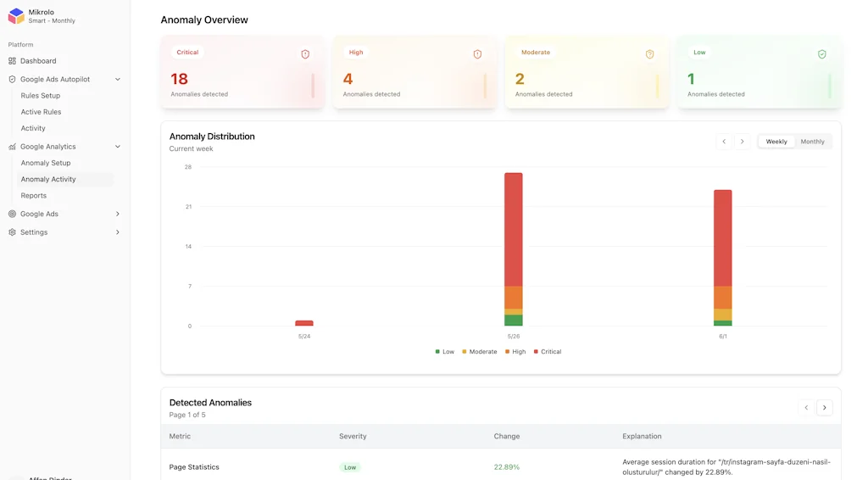This screenshot has height=480, width=868.
Task: Switch chart view to Weekly
Action: (x=776, y=142)
